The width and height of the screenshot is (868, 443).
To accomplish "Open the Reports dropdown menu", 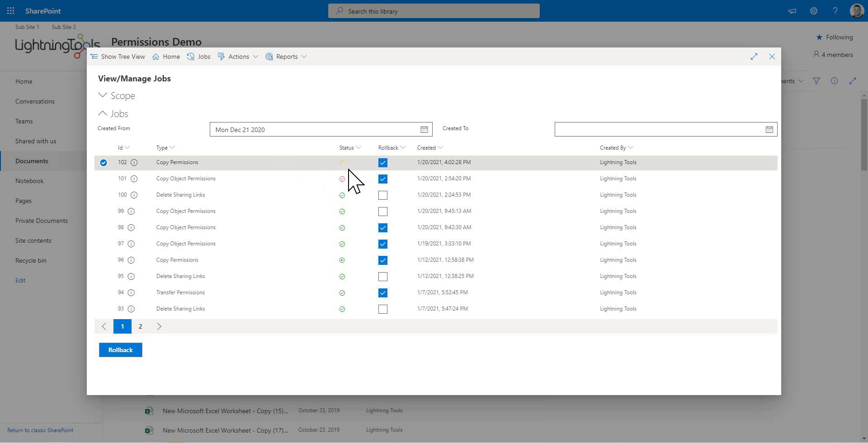I will pyautogui.click(x=286, y=57).
